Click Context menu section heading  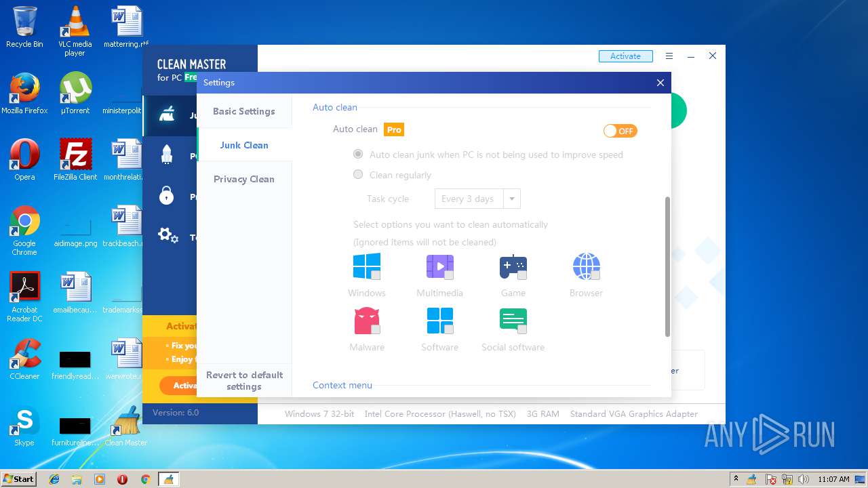(x=342, y=385)
